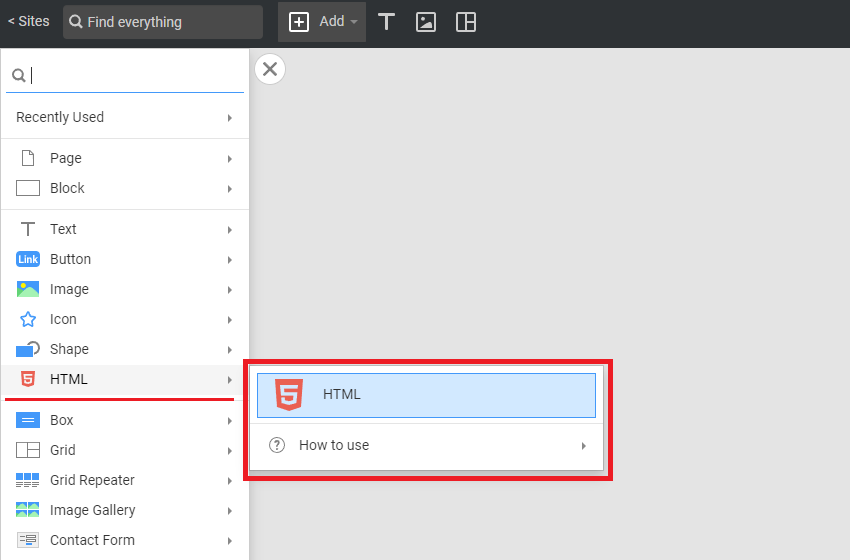Click the blue star Icon symbol
Viewport: 850px width, 560px height.
point(28,319)
